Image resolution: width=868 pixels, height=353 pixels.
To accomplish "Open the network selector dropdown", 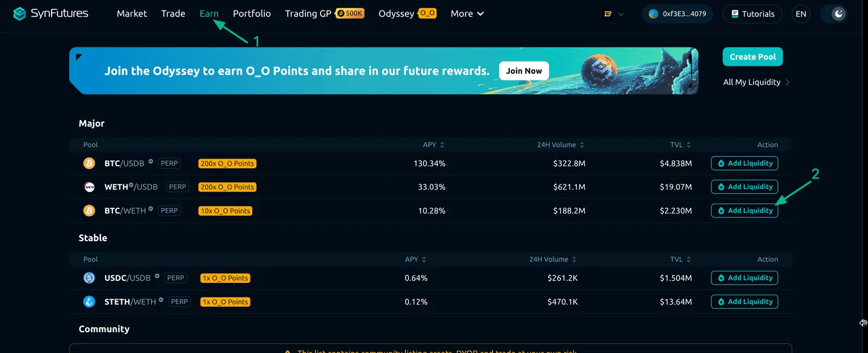I will pyautogui.click(x=614, y=14).
